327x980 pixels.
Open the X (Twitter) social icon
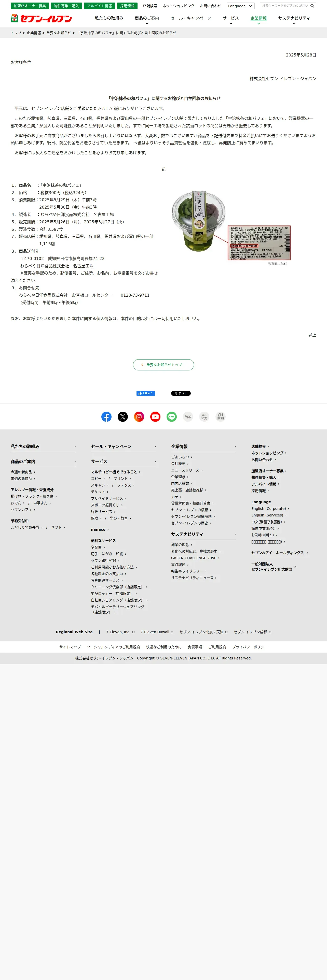click(x=122, y=416)
